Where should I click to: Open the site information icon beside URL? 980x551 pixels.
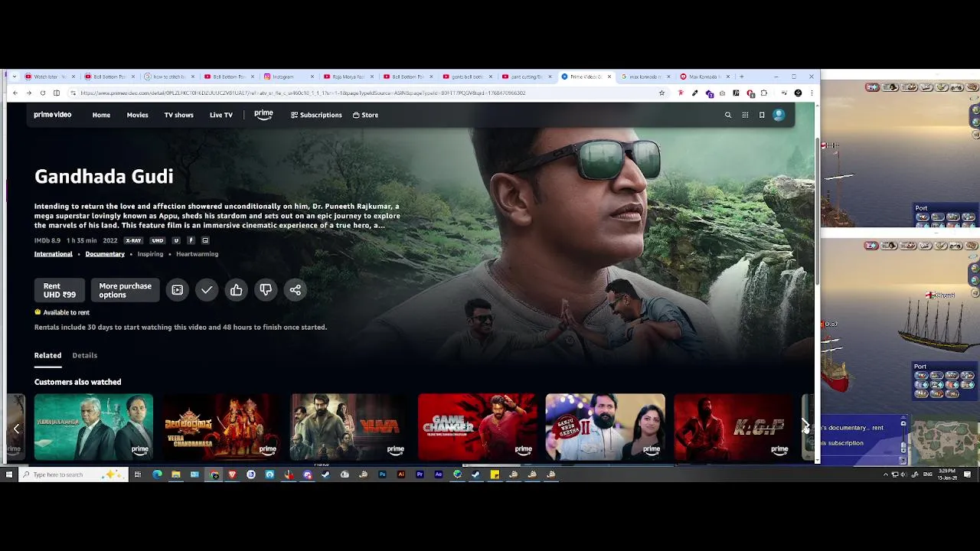(73, 93)
